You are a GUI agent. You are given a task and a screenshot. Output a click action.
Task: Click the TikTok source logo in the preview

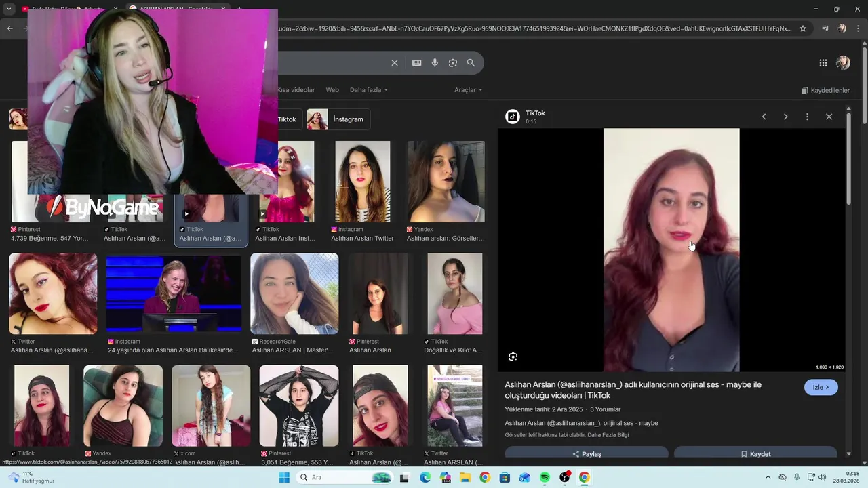(513, 117)
